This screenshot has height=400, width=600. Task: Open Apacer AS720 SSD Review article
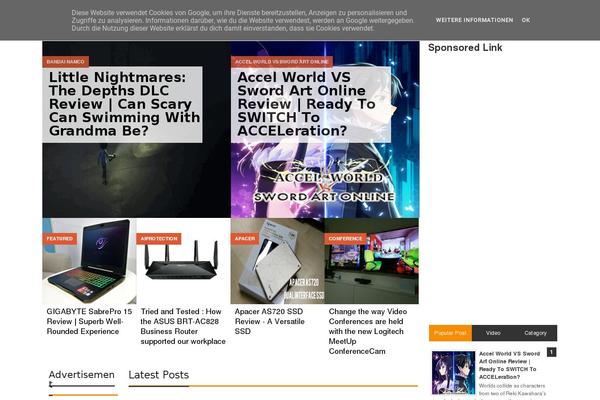click(270, 322)
